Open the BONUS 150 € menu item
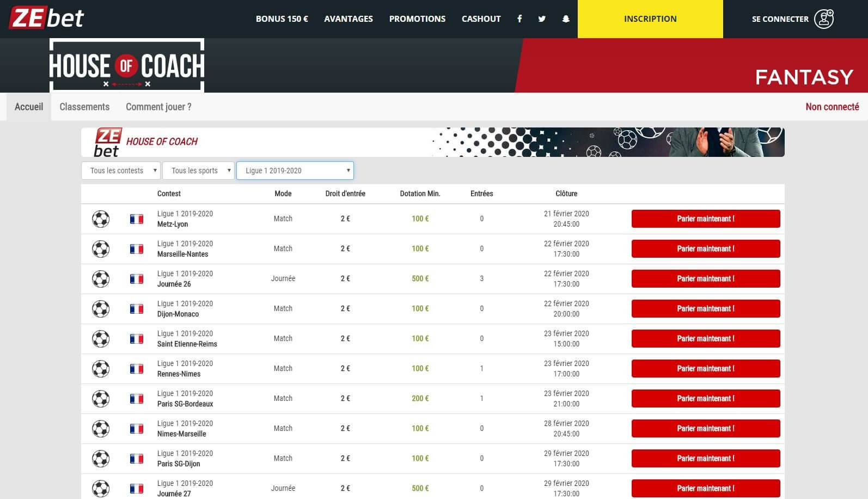Viewport: 868px width, 499px height. pyautogui.click(x=282, y=19)
